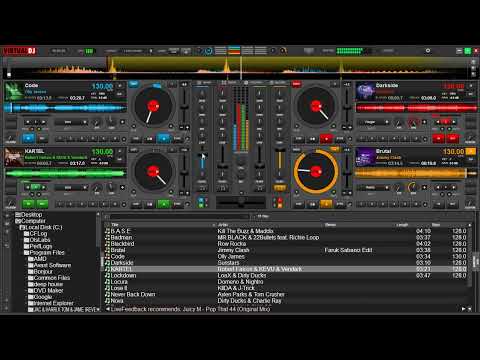
Task: Play the KARTEL deck with the green play button
Action: 29,203
